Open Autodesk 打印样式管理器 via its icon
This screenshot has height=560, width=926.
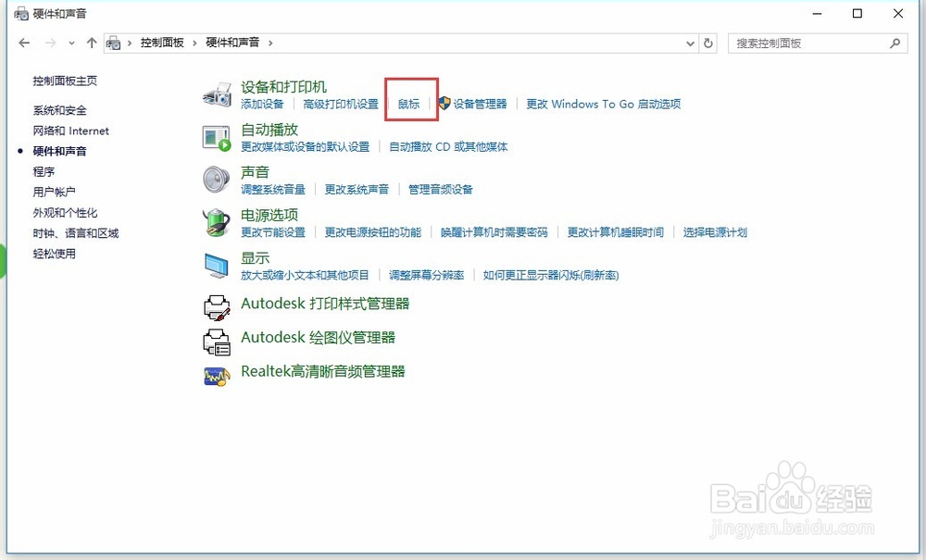point(217,306)
